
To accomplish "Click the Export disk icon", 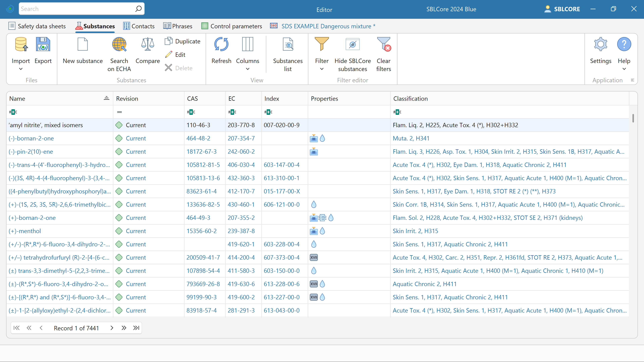I will tap(43, 44).
